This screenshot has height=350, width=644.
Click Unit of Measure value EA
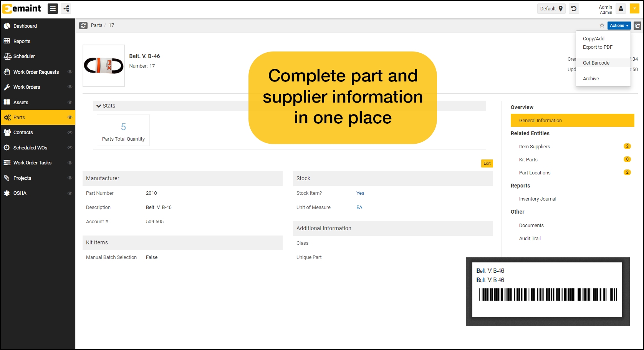pyautogui.click(x=359, y=207)
